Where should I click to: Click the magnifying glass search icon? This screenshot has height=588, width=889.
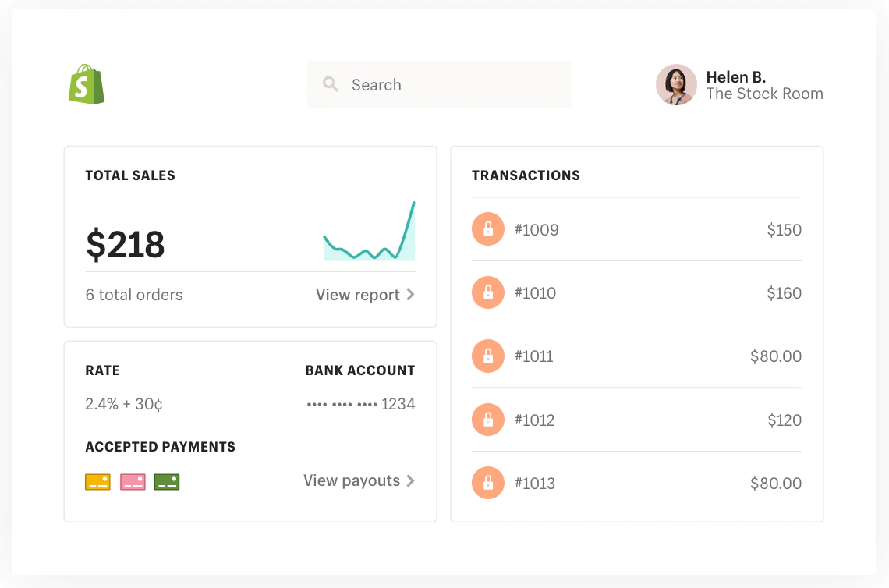click(x=331, y=84)
